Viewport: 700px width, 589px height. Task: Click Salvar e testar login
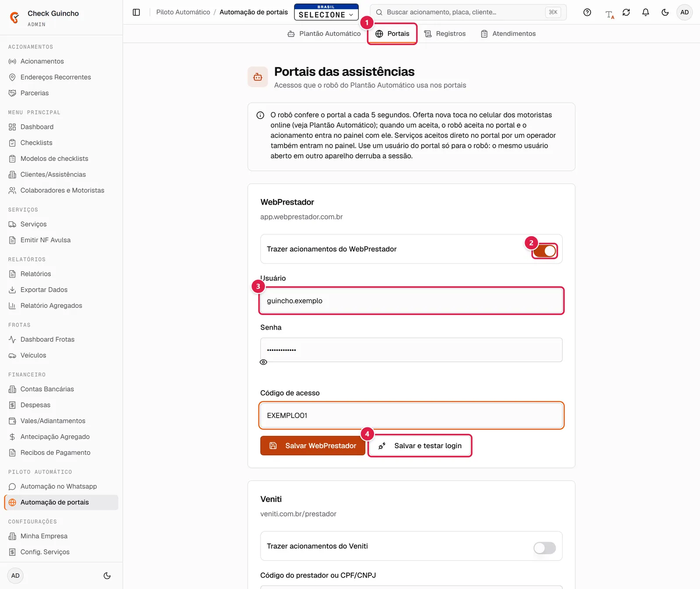pyautogui.click(x=420, y=446)
